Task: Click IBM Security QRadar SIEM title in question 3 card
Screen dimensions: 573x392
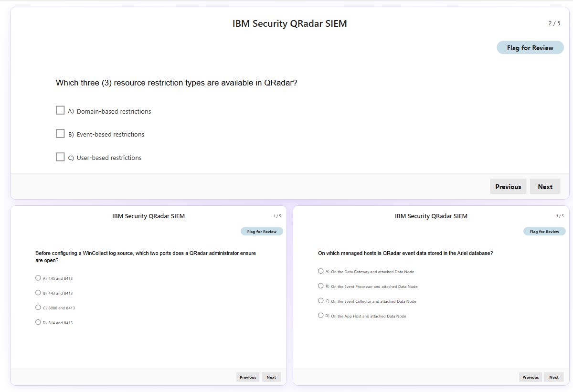Action: (x=431, y=216)
